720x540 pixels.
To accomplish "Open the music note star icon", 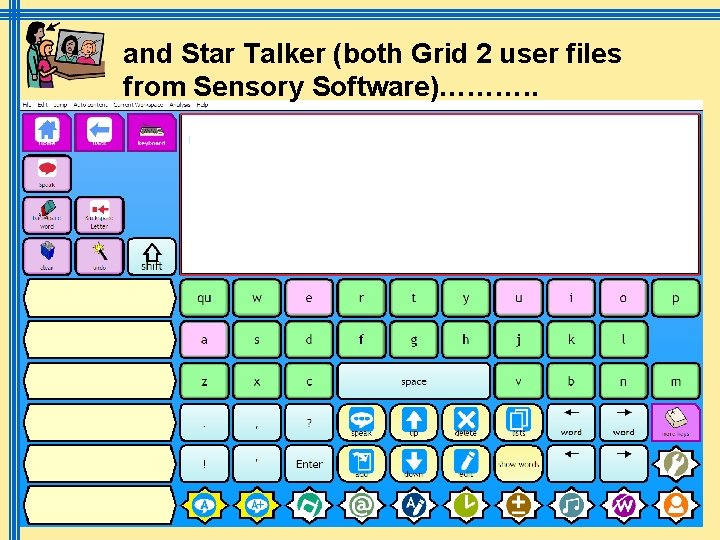I will [x=571, y=505].
